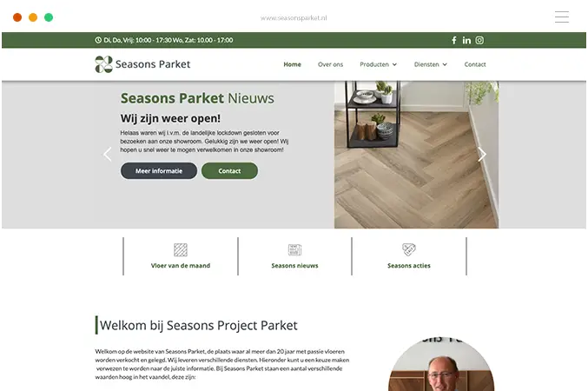Show previous slide with left arrow
The width and height of the screenshot is (588, 391).
click(x=108, y=154)
